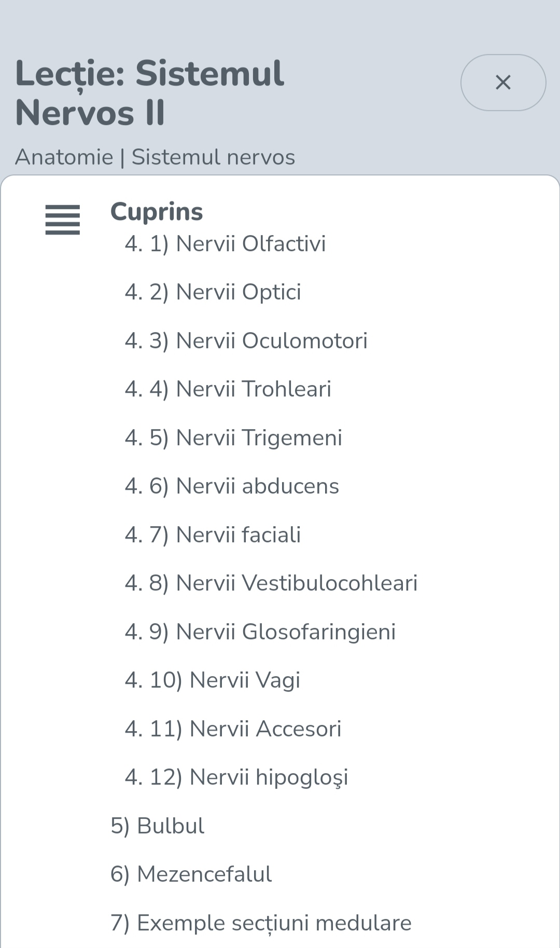The width and height of the screenshot is (560, 948).
Task: Click the Lecție: Sistemul Nervos II title
Action: click(150, 93)
